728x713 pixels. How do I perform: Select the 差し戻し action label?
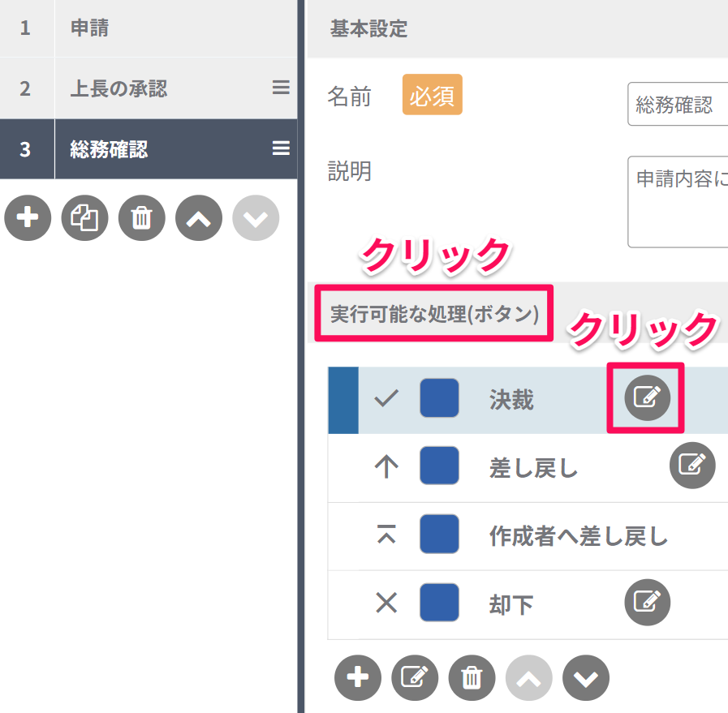click(x=534, y=467)
